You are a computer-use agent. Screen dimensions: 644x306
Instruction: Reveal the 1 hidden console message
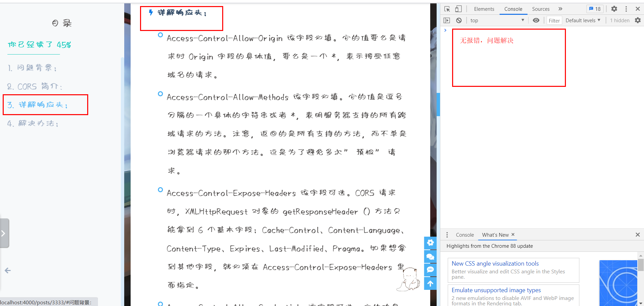(x=619, y=20)
